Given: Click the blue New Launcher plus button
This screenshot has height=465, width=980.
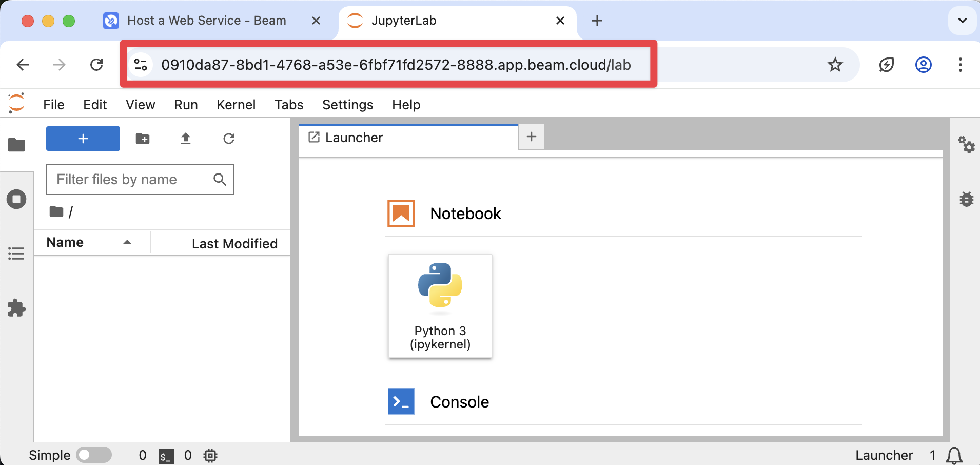Looking at the screenshot, I should pyautogui.click(x=83, y=139).
